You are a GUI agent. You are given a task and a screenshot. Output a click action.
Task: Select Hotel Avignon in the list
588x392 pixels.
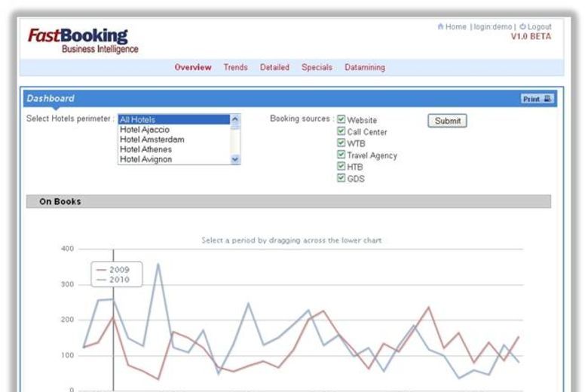174,159
